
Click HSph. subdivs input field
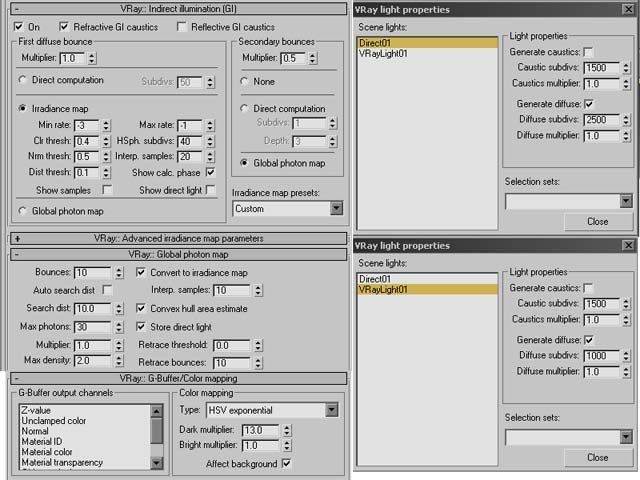click(190, 141)
